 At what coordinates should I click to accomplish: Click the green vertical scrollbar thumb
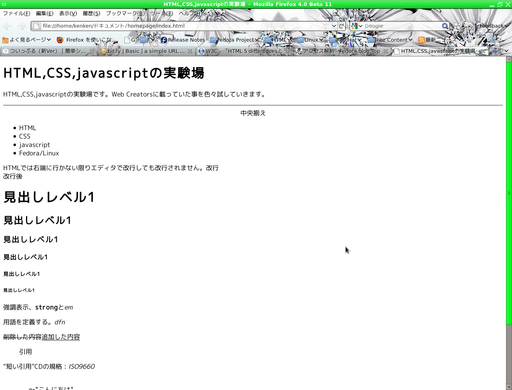click(509, 192)
